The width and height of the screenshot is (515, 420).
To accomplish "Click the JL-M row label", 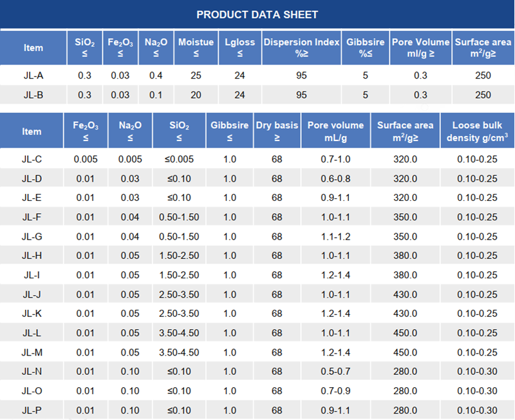I will coord(32,352).
